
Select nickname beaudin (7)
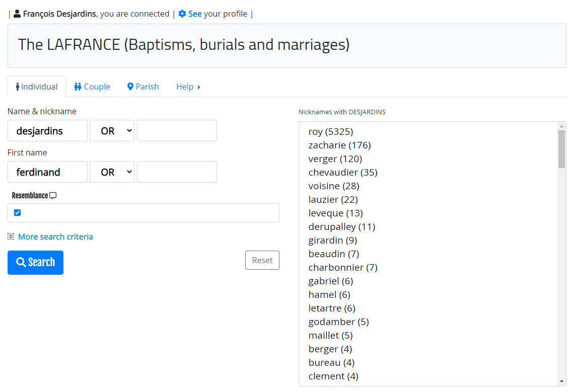point(334,254)
